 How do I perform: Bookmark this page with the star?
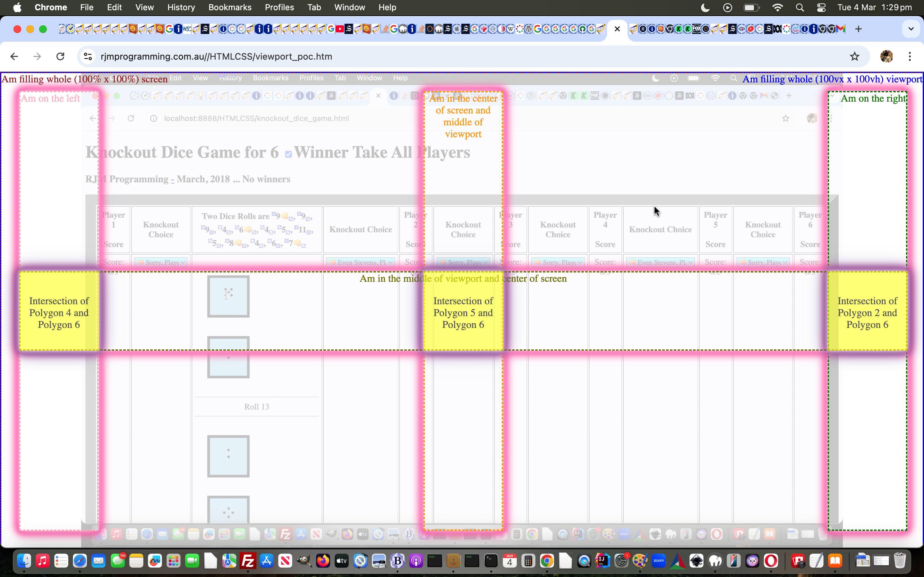tap(854, 56)
